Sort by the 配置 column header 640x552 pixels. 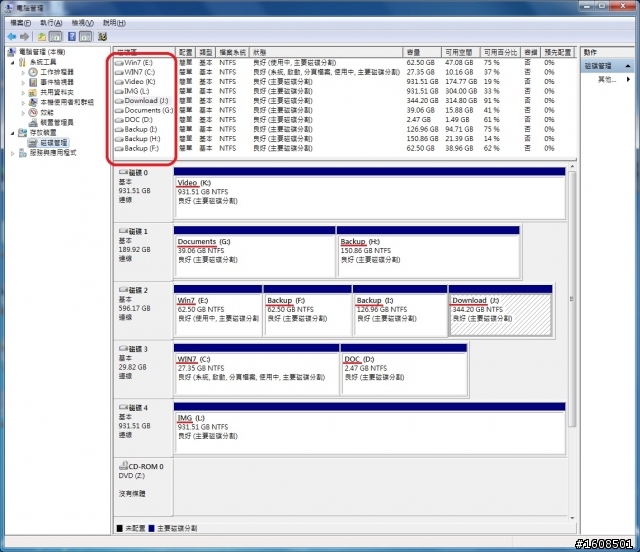click(185, 52)
